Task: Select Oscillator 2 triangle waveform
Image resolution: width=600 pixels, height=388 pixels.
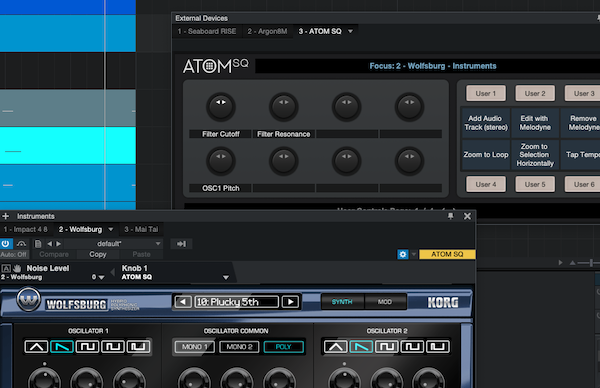Action: point(336,347)
